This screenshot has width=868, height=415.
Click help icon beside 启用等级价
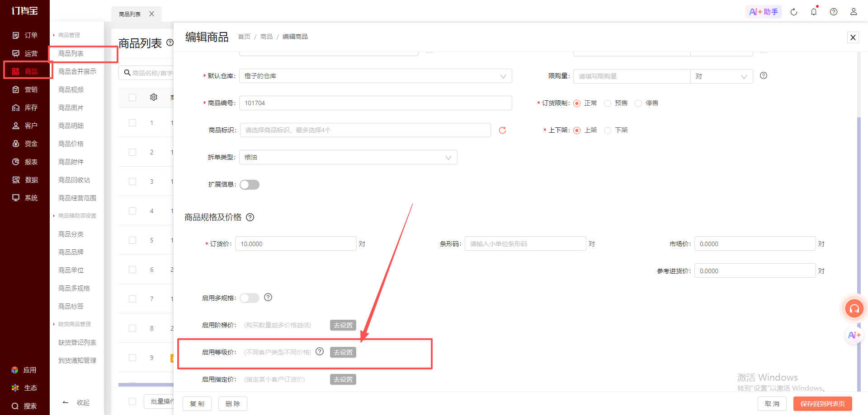click(320, 351)
